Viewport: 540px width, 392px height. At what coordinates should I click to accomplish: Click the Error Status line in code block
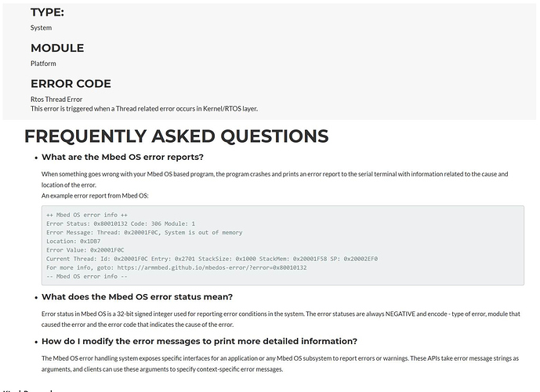[121, 223]
